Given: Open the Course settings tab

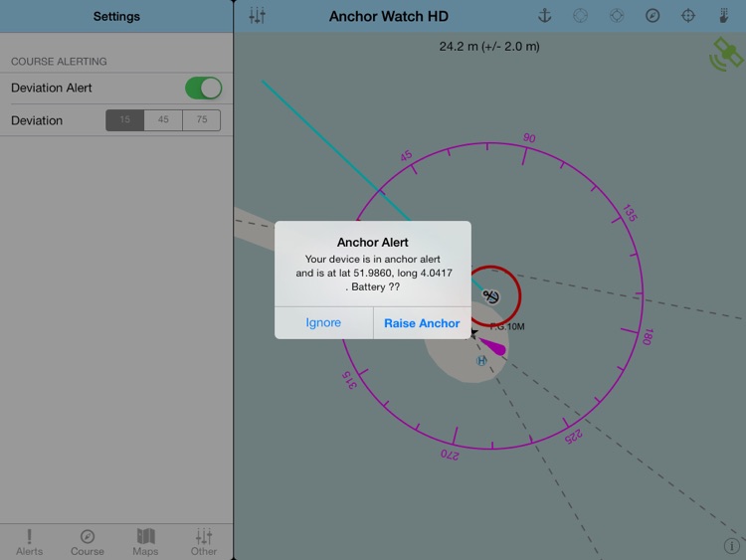Looking at the screenshot, I should (88, 542).
